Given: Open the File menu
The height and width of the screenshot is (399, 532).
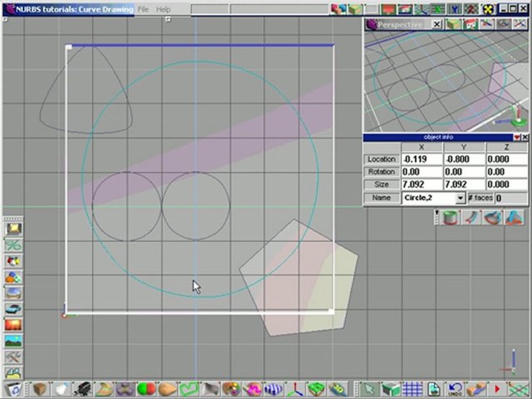Looking at the screenshot, I should tap(143, 9).
